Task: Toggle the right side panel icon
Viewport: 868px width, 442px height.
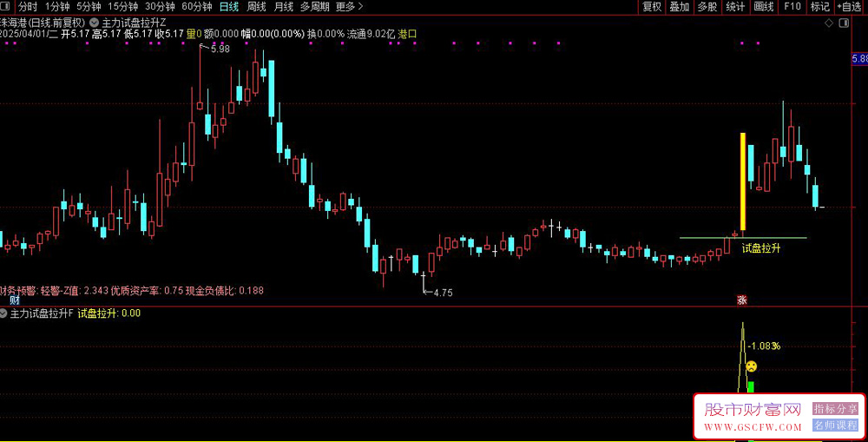Action: pyautogui.click(x=844, y=23)
